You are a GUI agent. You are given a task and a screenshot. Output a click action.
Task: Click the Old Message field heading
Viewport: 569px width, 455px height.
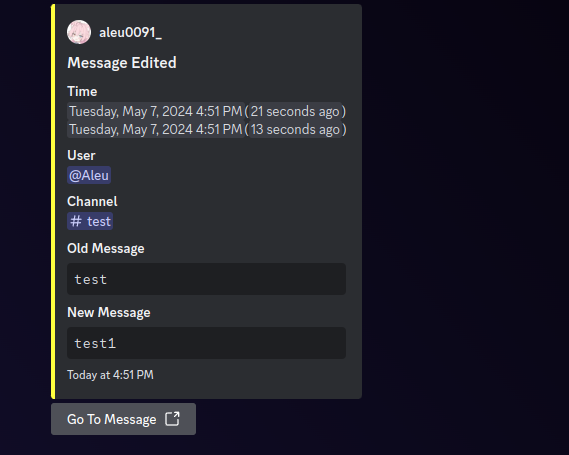[x=106, y=249]
